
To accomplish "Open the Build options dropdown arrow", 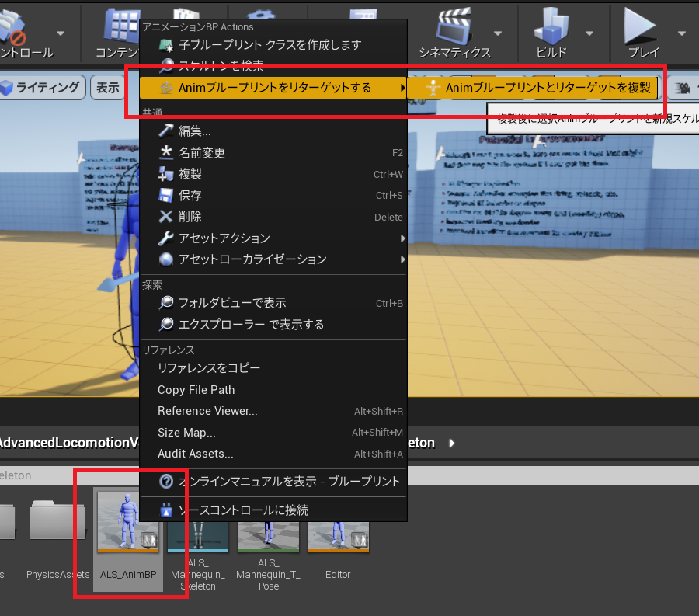I will coord(589,33).
